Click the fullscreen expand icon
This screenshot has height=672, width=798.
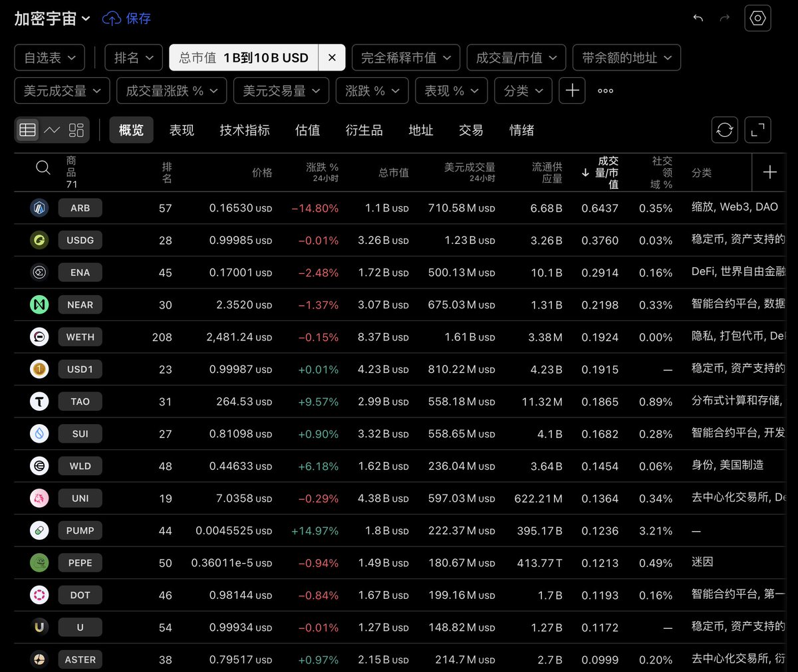[758, 130]
